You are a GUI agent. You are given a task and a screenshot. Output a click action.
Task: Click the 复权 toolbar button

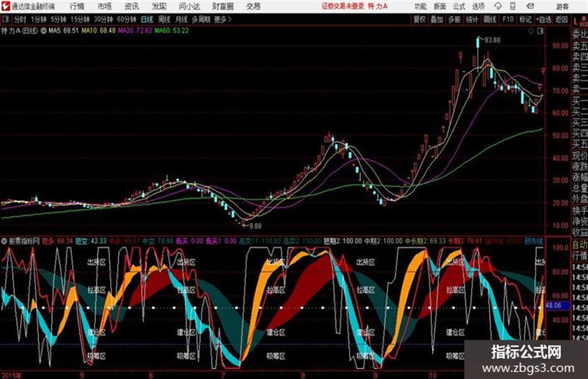point(419,19)
